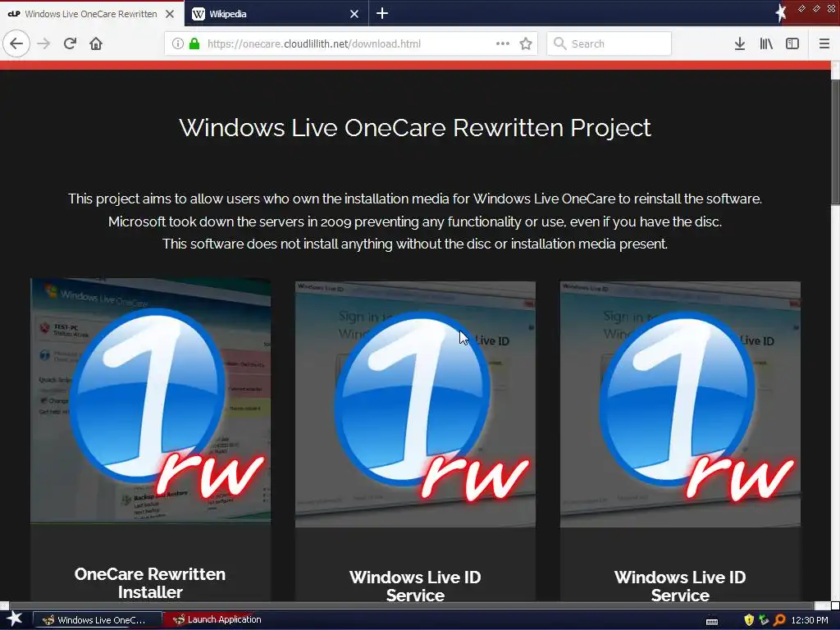The width and height of the screenshot is (840, 630).
Task: Click the white star icon in title bar
Action: [781, 12]
